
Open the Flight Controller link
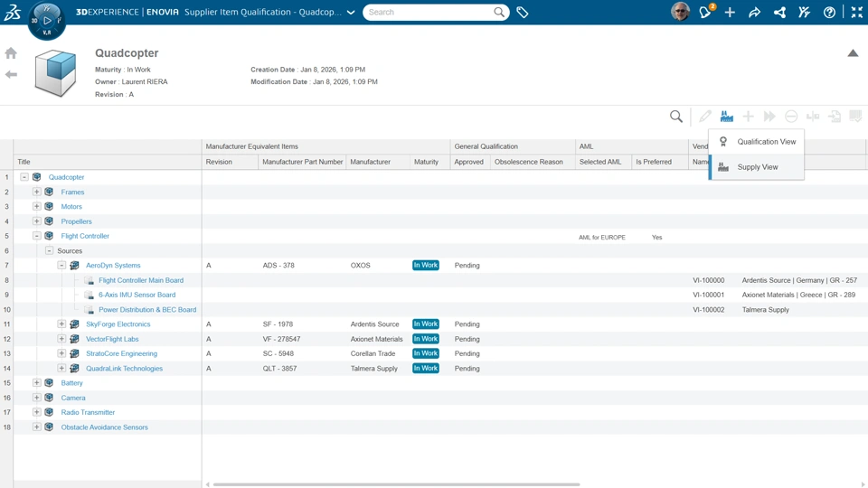[x=85, y=236]
